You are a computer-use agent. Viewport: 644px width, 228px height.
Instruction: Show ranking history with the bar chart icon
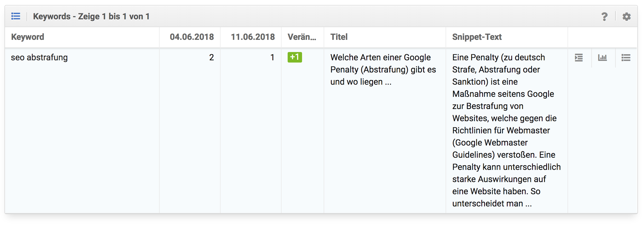602,58
